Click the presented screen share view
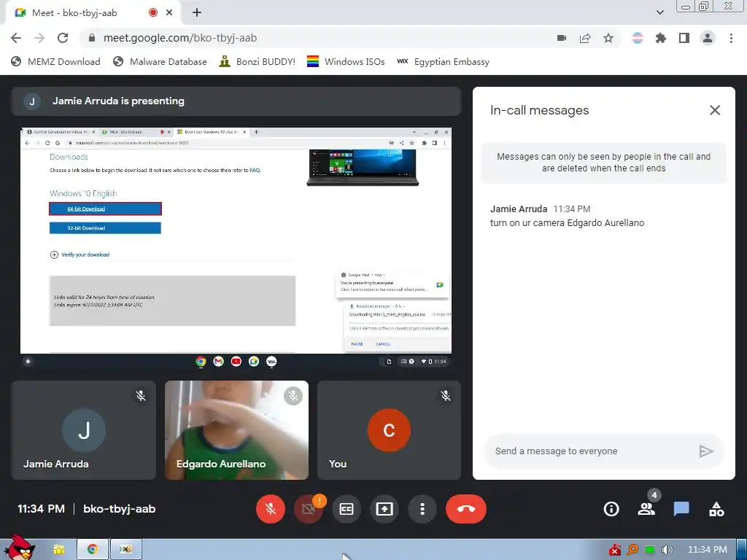This screenshot has height=560, width=747. [236, 248]
